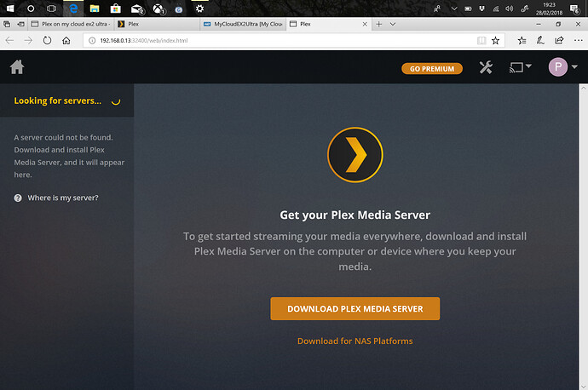Open the browser home page
Image resolution: width=588 pixels, height=390 pixels.
[x=66, y=41]
